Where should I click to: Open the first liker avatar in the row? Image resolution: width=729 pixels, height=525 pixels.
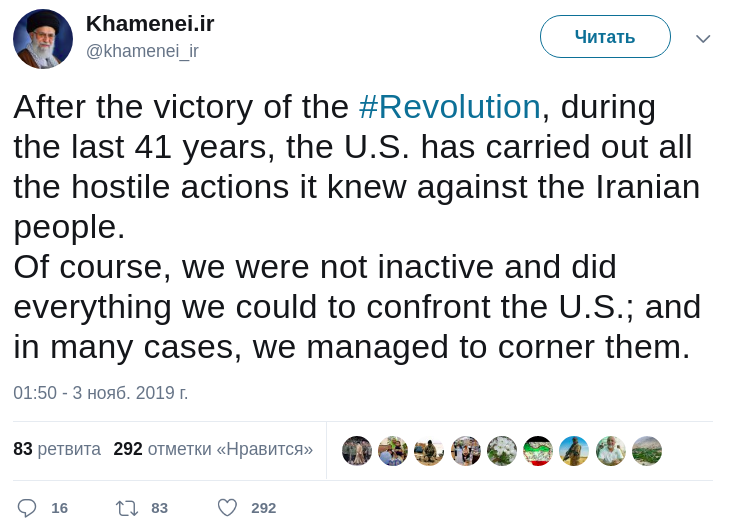click(x=357, y=451)
